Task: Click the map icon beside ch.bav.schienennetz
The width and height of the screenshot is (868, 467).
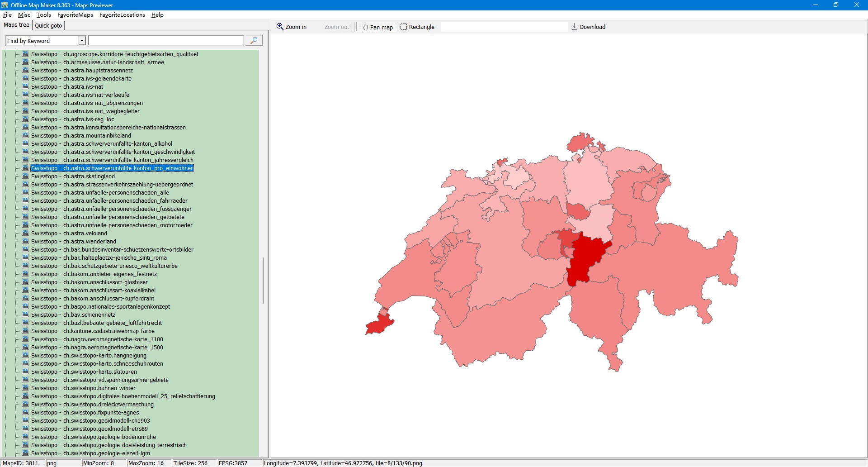Action: [x=25, y=315]
